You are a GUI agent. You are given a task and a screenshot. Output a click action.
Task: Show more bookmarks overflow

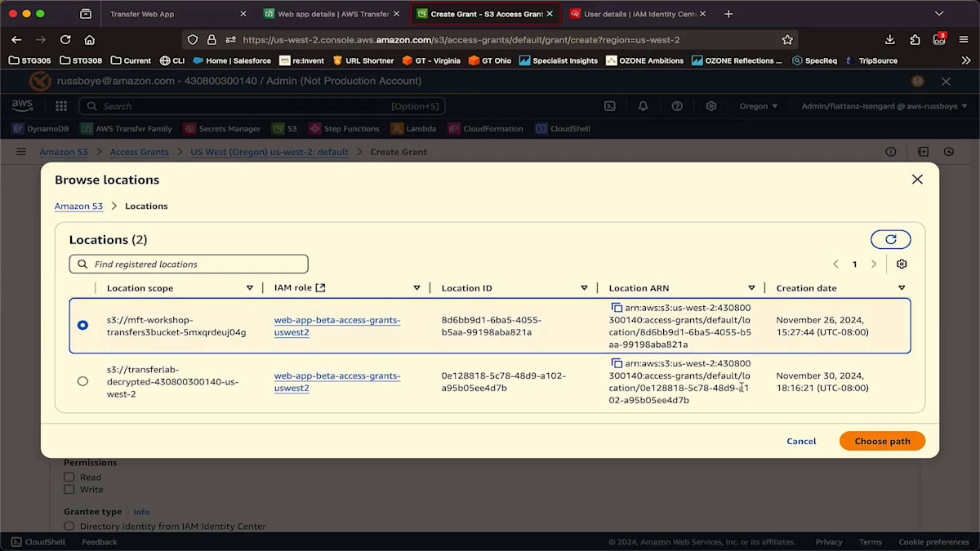pyautogui.click(x=965, y=60)
